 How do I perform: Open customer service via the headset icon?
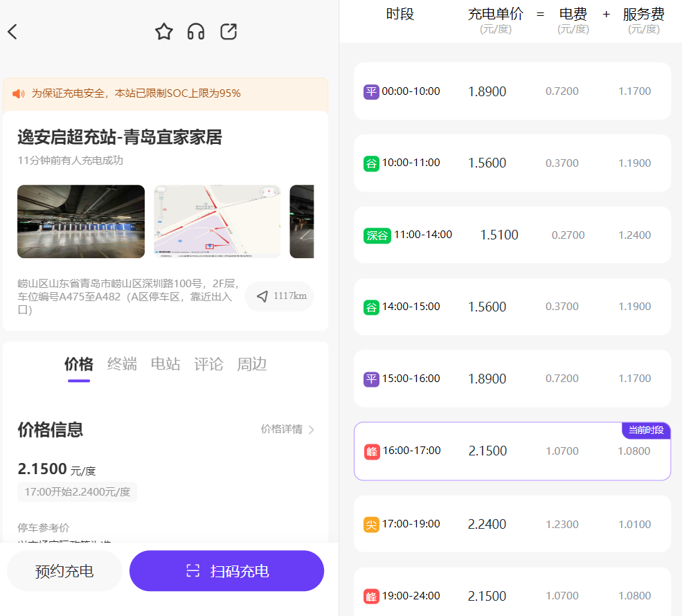click(196, 32)
